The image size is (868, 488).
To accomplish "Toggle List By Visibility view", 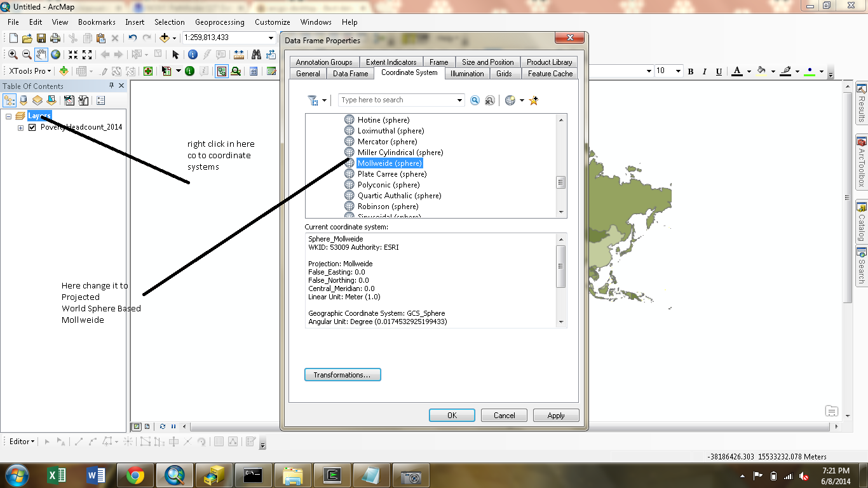I will point(37,100).
